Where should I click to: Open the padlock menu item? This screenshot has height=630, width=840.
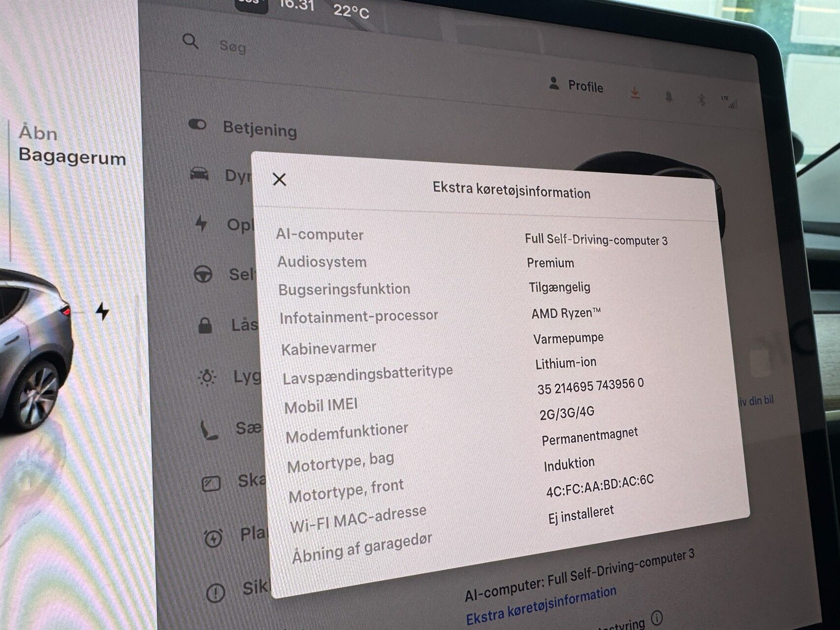205,325
